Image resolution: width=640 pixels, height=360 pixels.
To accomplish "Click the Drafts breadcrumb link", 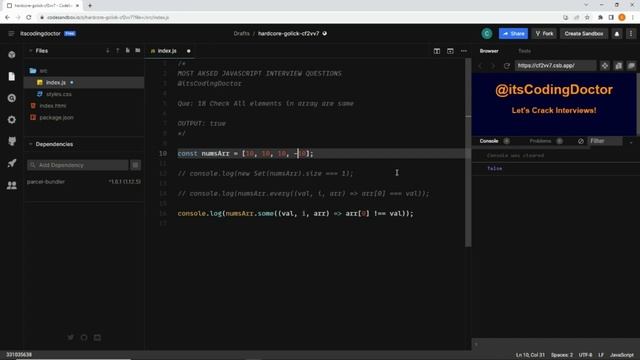I will click(x=241, y=33).
